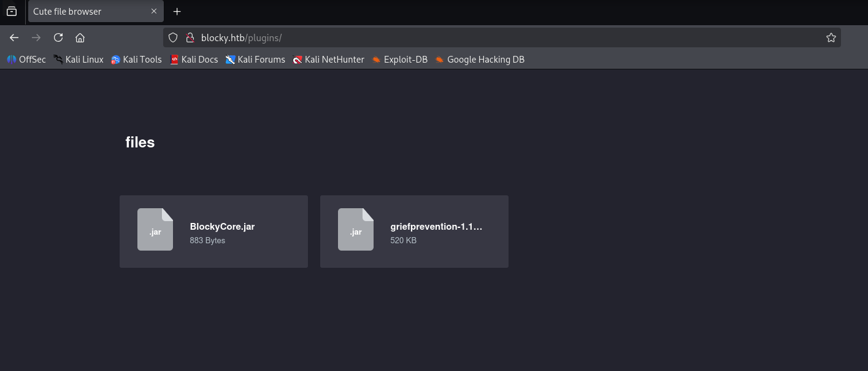Image resolution: width=868 pixels, height=371 pixels.
Task: Open the OffSec bookmark
Action: [x=26, y=60]
